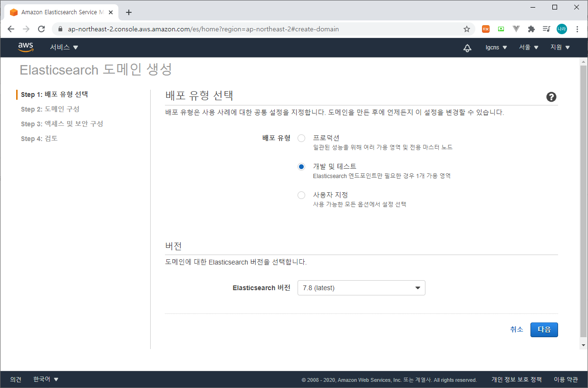Open the new tab plus button
Image resolution: width=588 pixels, height=388 pixels.
[129, 12]
